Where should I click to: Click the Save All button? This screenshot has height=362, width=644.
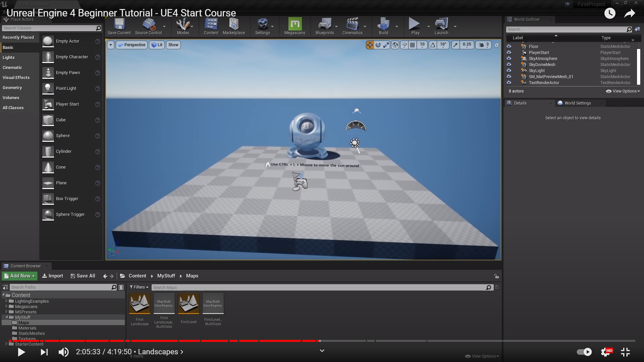[83, 276]
